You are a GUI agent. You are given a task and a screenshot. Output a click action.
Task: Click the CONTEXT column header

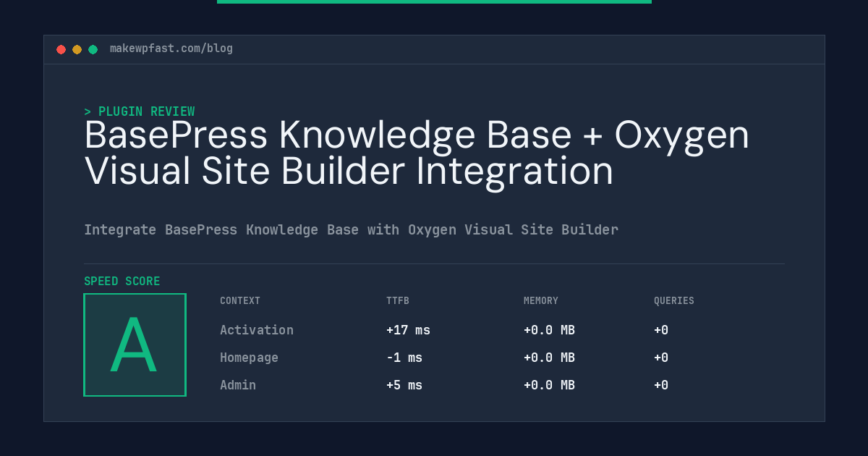pyautogui.click(x=240, y=301)
